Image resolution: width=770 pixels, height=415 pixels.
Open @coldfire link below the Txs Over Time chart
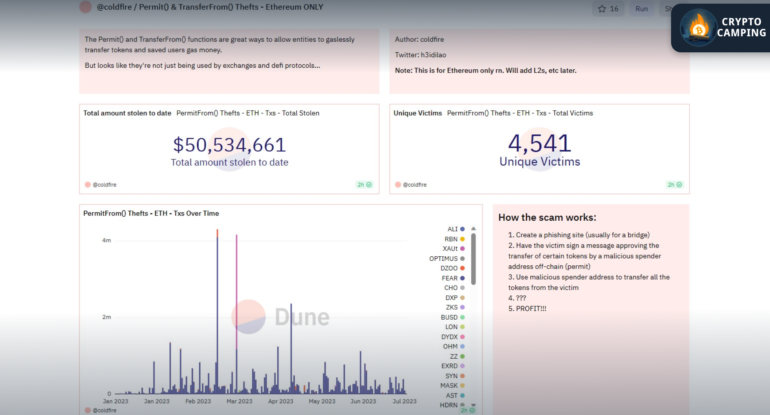pyautogui.click(x=105, y=410)
